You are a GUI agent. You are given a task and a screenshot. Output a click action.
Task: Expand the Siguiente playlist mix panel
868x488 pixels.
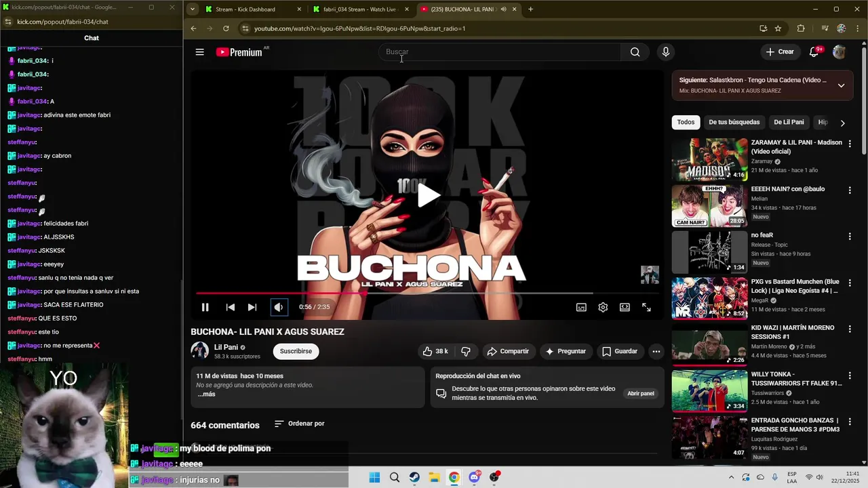[841, 85]
